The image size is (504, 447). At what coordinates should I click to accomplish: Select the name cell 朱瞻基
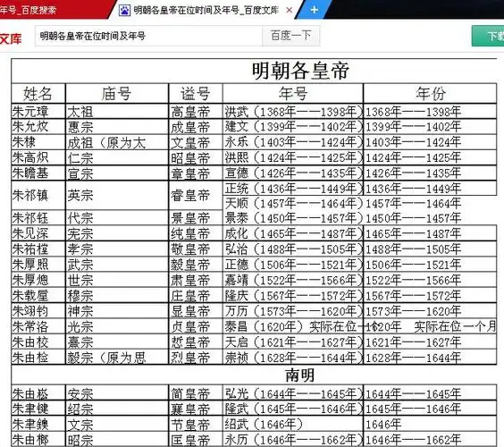click(38, 173)
